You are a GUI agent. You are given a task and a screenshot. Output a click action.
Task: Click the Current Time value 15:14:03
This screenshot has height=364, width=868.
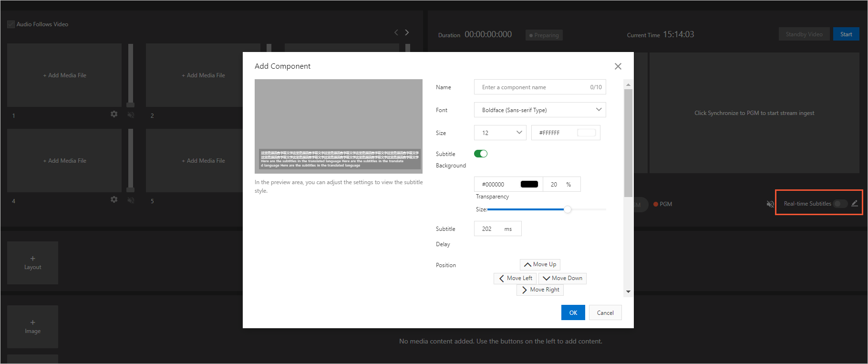click(x=678, y=34)
